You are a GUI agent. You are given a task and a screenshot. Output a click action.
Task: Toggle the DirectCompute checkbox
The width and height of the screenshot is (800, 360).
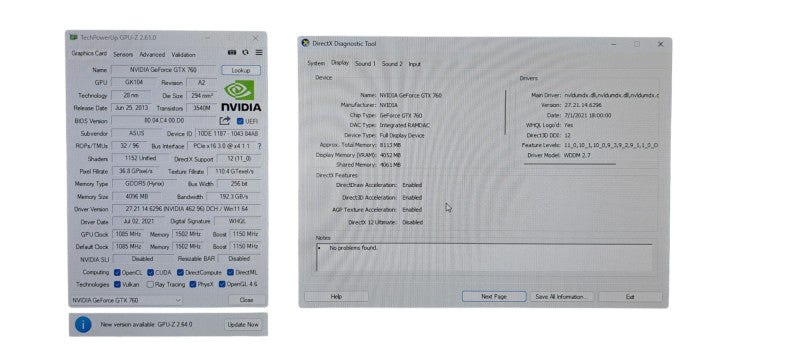click(x=180, y=272)
